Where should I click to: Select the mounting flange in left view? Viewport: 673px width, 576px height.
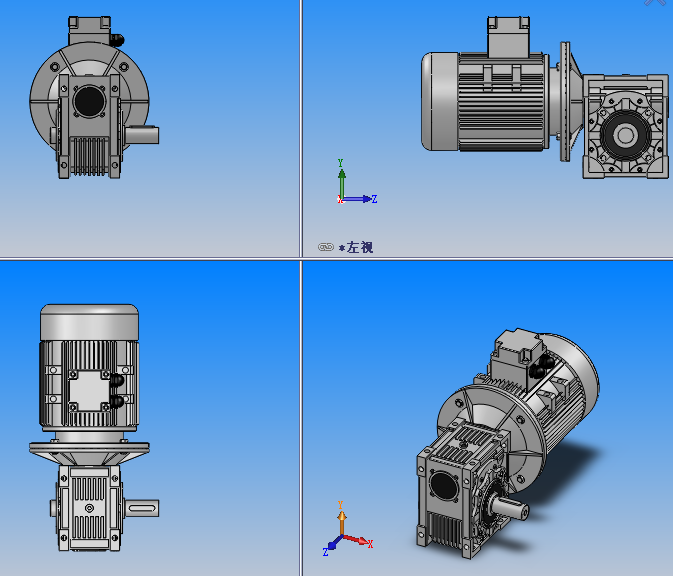tap(565, 100)
